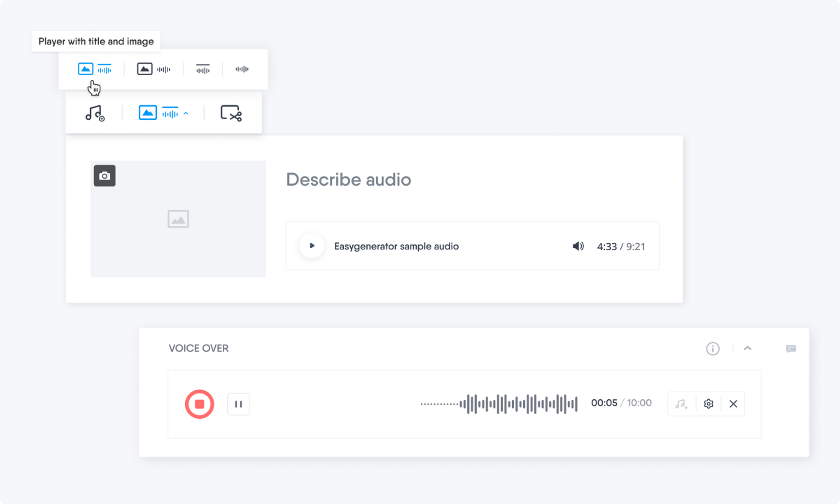Play the Easygenerator sample audio
Viewport: 840px width, 504px height.
click(x=311, y=246)
